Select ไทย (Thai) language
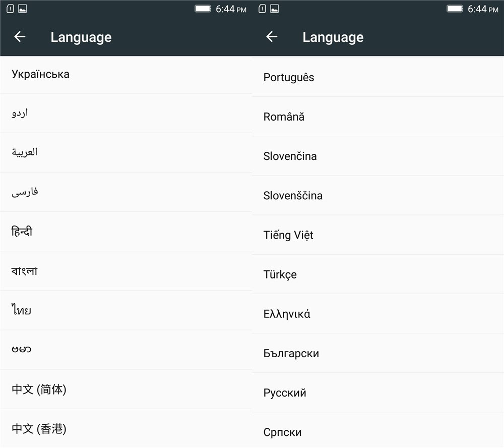The height and width of the screenshot is (448, 504). 126,310
